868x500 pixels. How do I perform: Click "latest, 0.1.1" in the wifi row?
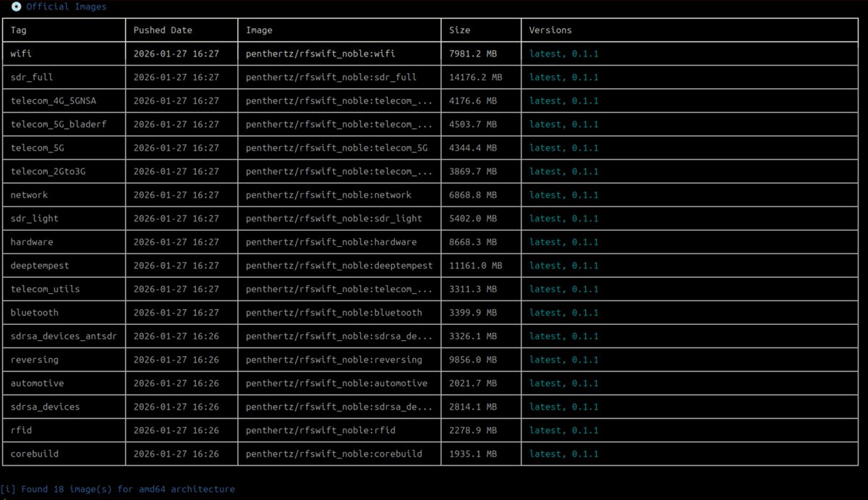tap(563, 54)
